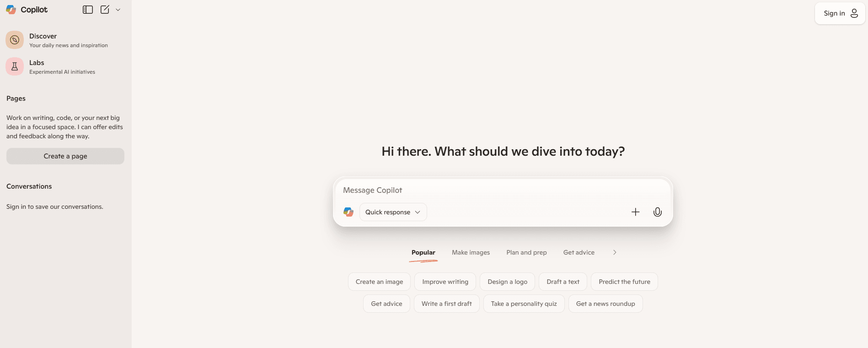
Task: Click 'Experimental AI initiatives' subtitle
Action: (x=62, y=72)
